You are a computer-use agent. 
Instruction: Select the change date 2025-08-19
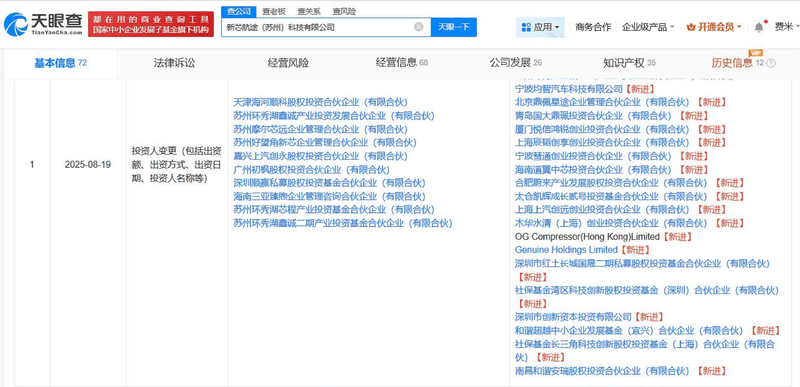click(x=88, y=165)
